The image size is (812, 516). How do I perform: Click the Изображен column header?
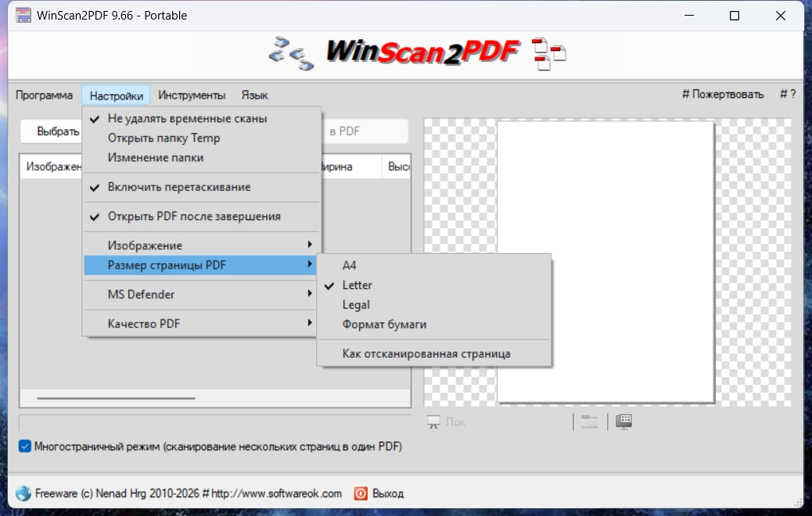point(52,167)
